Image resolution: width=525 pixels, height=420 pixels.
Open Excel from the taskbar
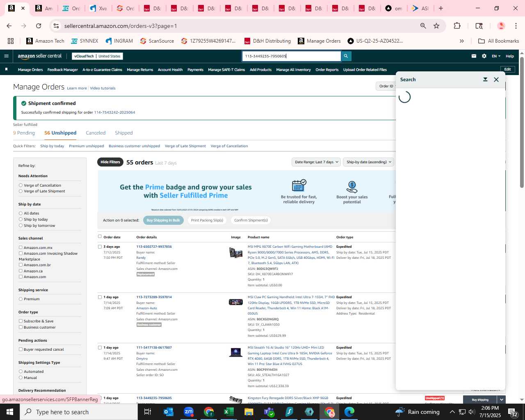(x=228, y=412)
